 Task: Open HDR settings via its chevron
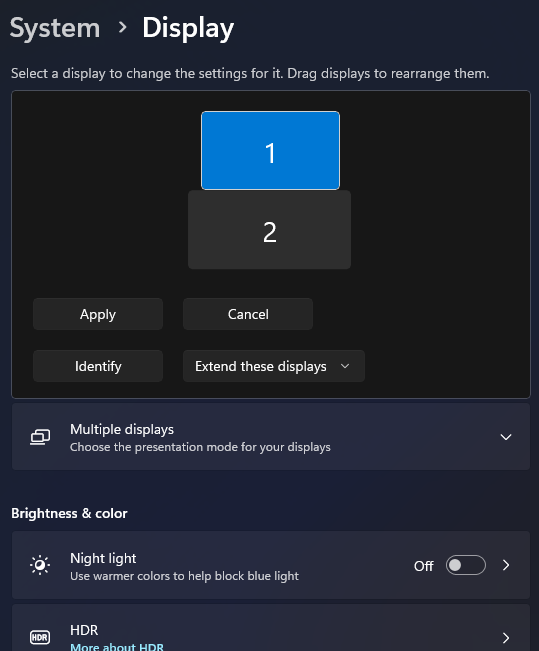[506, 637]
